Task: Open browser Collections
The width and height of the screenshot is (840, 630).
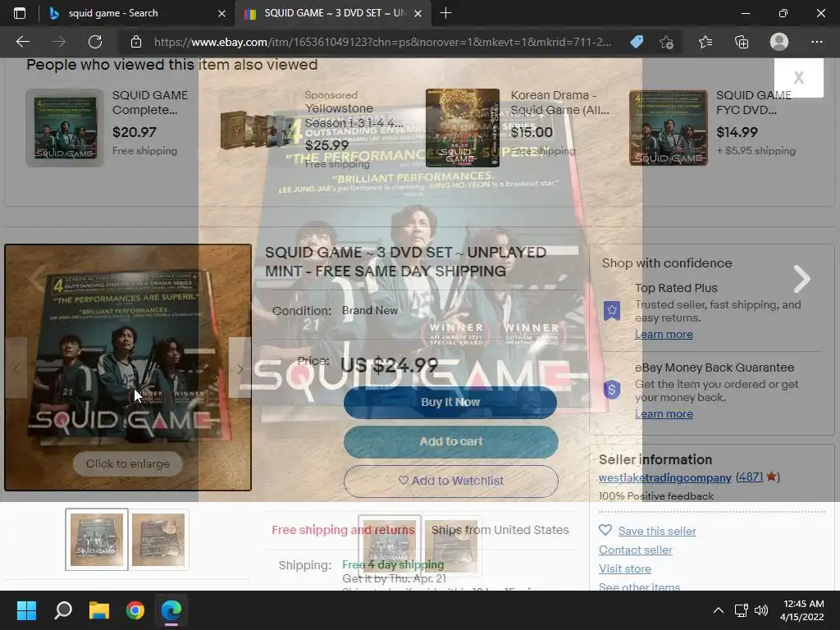Action: pos(742,42)
